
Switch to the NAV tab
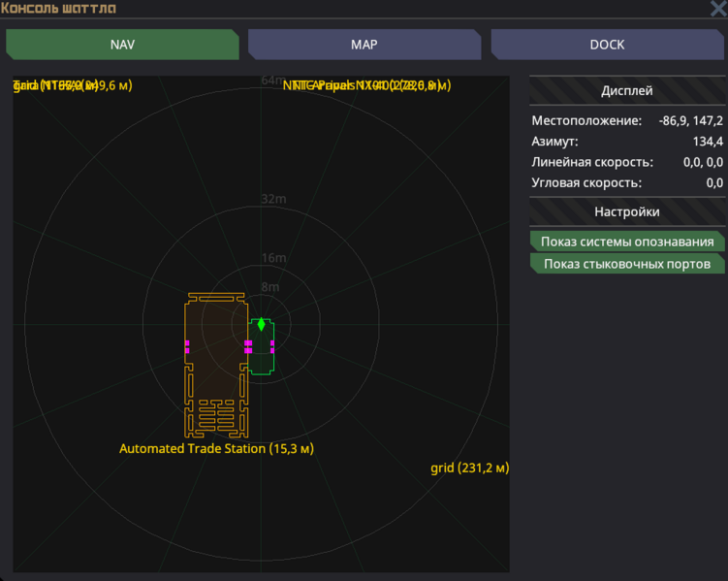(x=122, y=45)
